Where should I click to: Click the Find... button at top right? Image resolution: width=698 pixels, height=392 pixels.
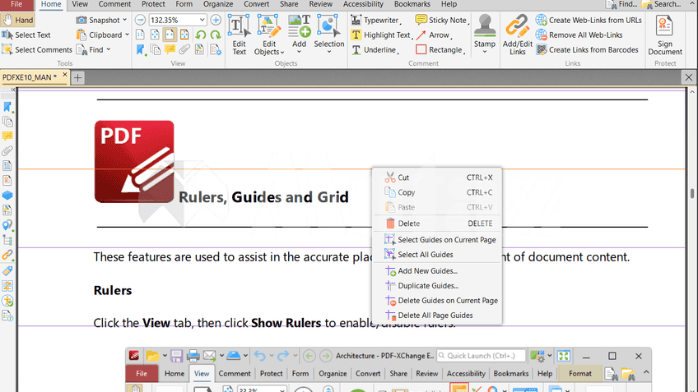[621, 4]
